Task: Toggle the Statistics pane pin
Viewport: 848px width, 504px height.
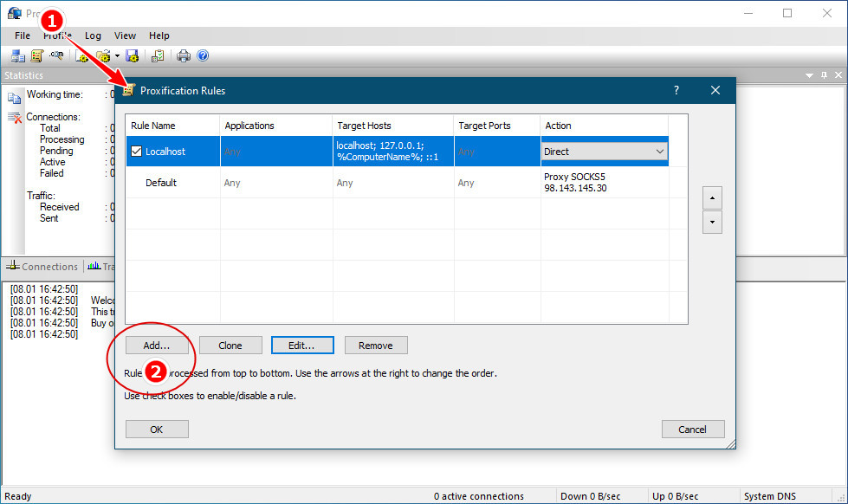Action: [x=824, y=75]
